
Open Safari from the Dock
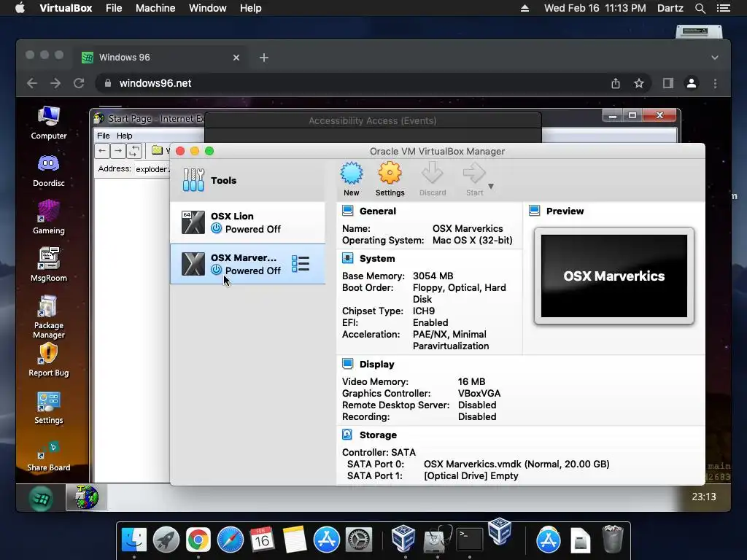230,540
